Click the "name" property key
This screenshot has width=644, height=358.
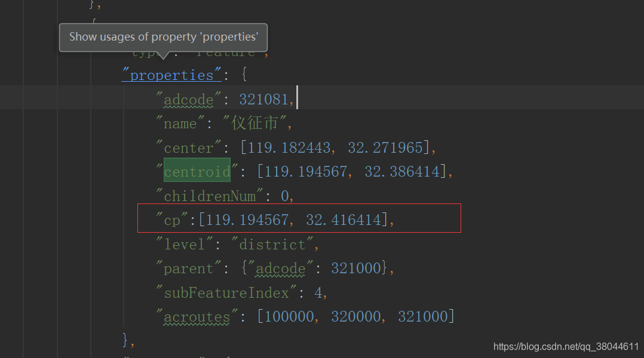pyautogui.click(x=180, y=124)
